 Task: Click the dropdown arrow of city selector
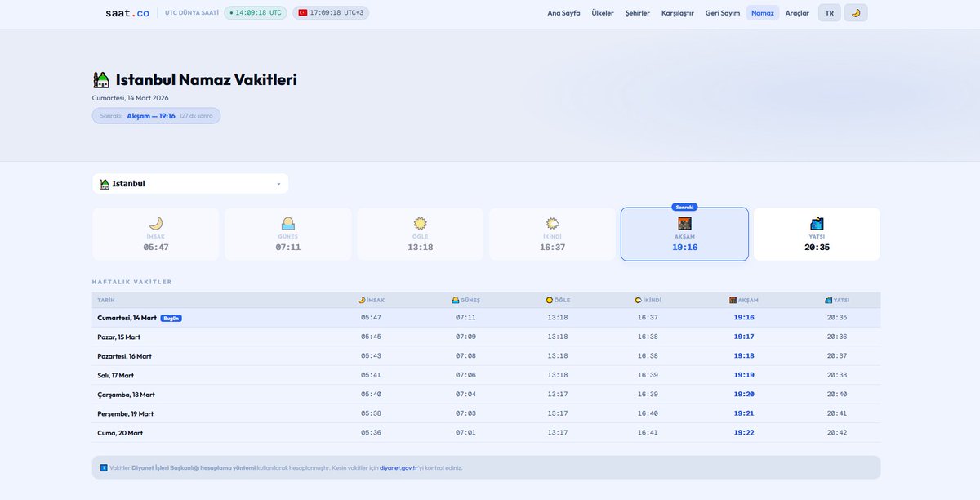pyautogui.click(x=278, y=185)
